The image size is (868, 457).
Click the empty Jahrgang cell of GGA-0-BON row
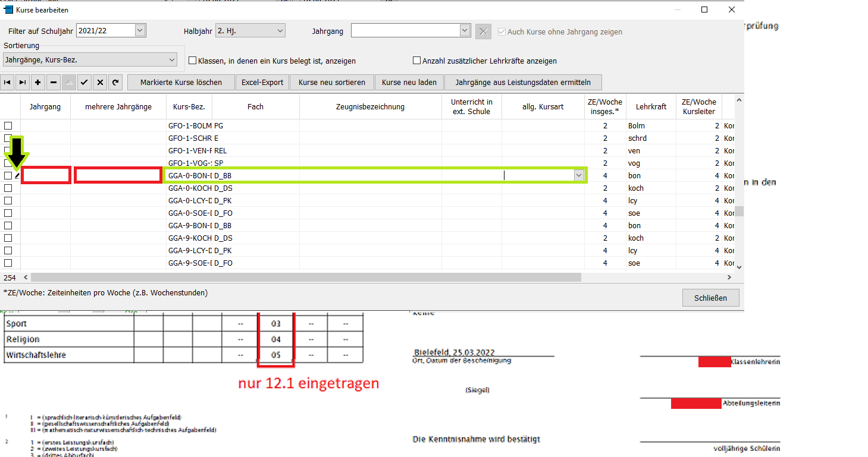point(46,175)
